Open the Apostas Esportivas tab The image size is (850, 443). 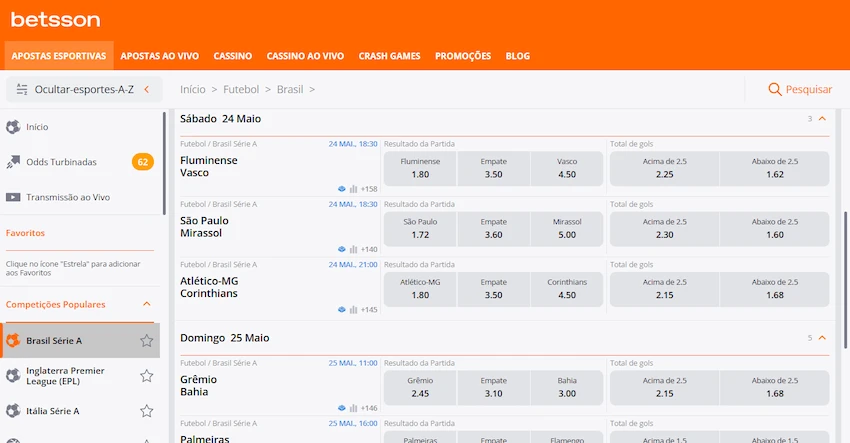coord(59,56)
